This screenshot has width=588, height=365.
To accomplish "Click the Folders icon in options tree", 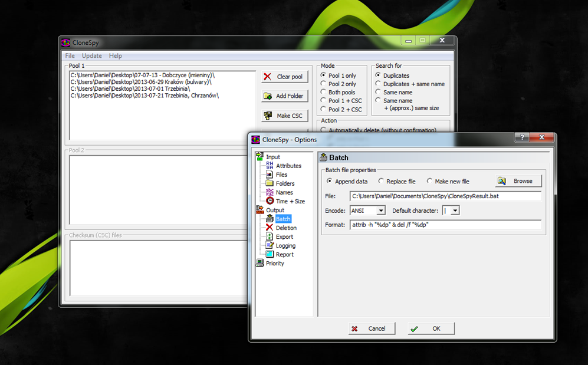I will click(270, 183).
